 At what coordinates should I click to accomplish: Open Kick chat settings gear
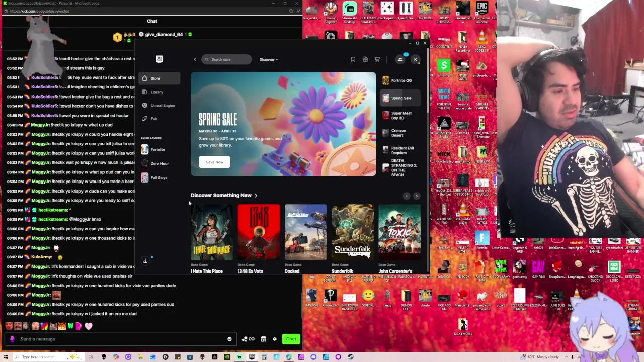pyautogui.click(x=275, y=339)
